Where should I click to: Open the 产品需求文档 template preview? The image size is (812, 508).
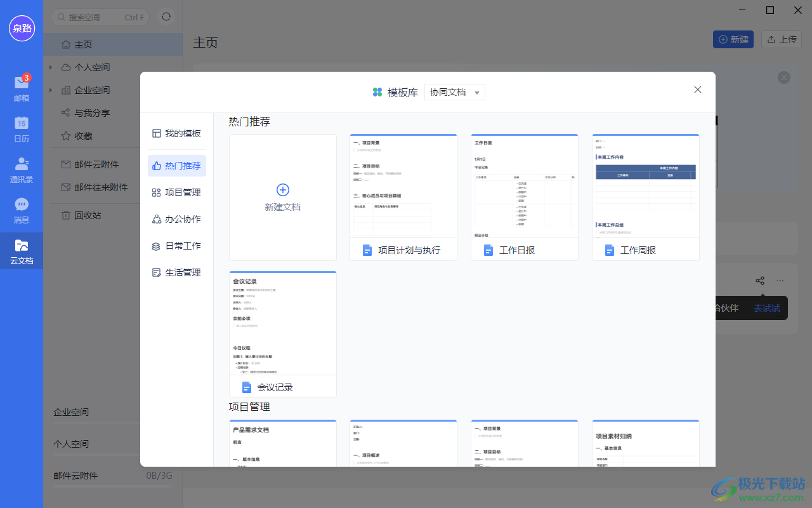pyautogui.click(x=283, y=443)
